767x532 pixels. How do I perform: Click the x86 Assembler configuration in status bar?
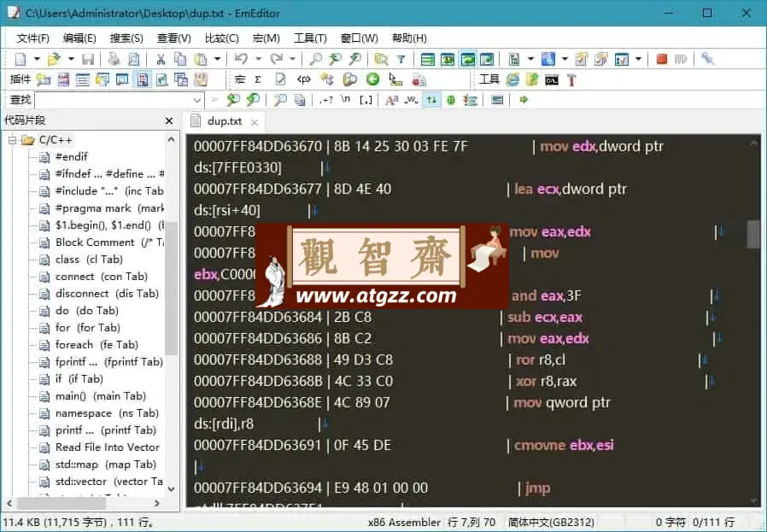coord(404,523)
